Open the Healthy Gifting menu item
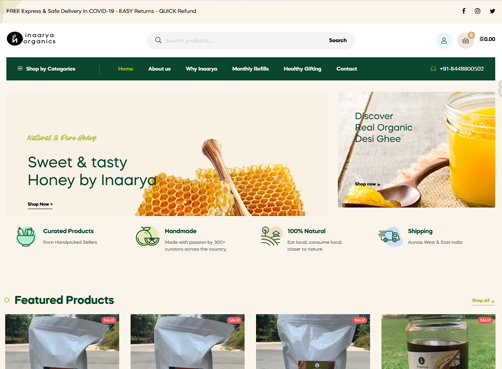This screenshot has width=502, height=369. click(302, 69)
